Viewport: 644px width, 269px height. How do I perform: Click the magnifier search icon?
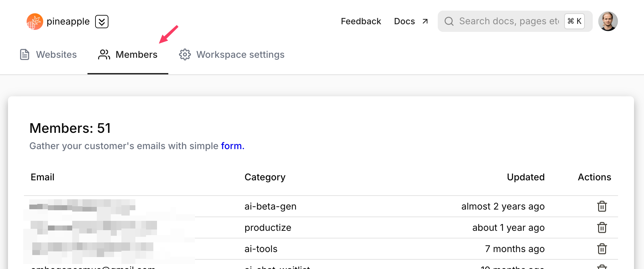click(x=449, y=21)
